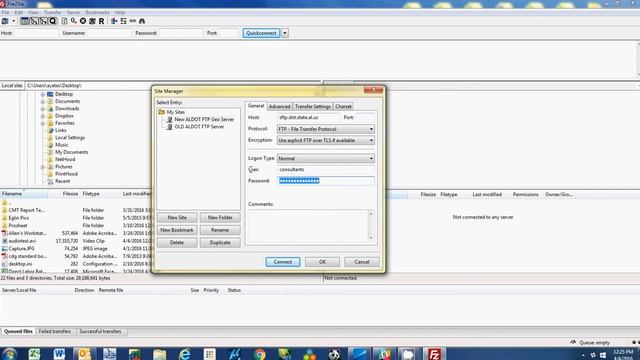This screenshot has width=640, height=360.
Task: Click the FileZilla taskbar icon
Action: tap(434, 354)
